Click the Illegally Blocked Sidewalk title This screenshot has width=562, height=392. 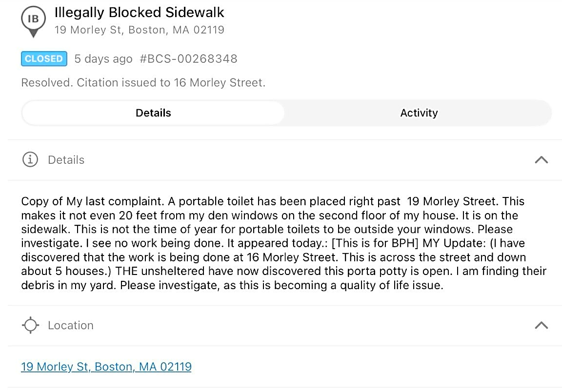139,13
